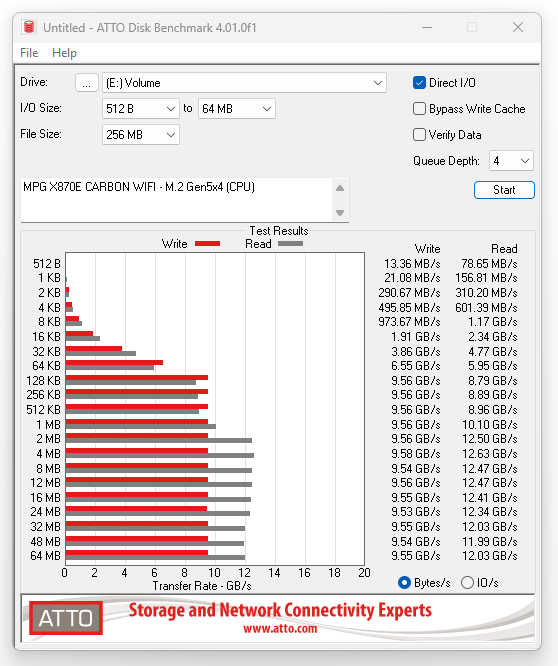
Task: Click the drive browse ellipsis button
Action: pyautogui.click(x=87, y=82)
